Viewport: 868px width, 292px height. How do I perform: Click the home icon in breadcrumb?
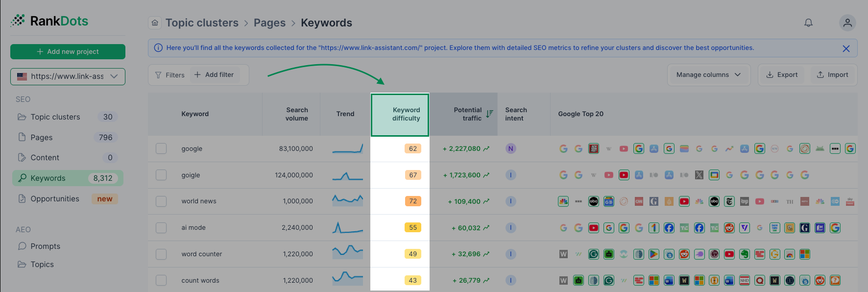click(155, 23)
